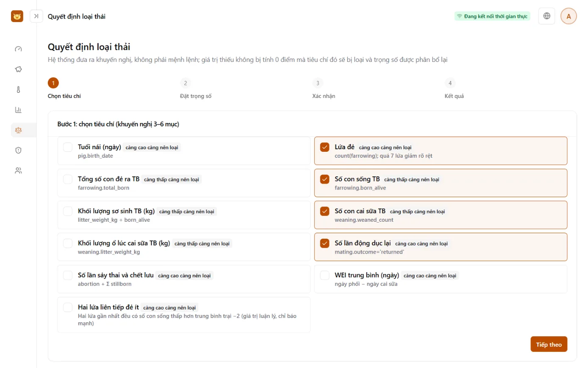Expand the sidebar with arrow button
588x368 pixels.
36,16
